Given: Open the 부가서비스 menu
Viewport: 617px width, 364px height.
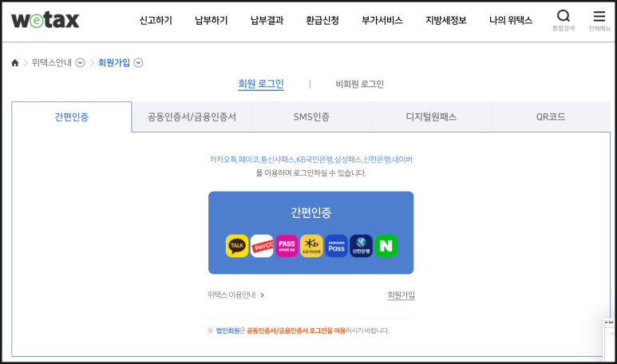Looking at the screenshot, I should click(x=382, y=20).
